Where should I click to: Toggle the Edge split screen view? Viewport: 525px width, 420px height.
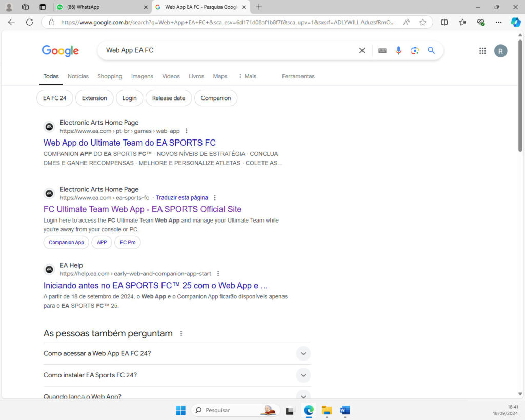445,22
